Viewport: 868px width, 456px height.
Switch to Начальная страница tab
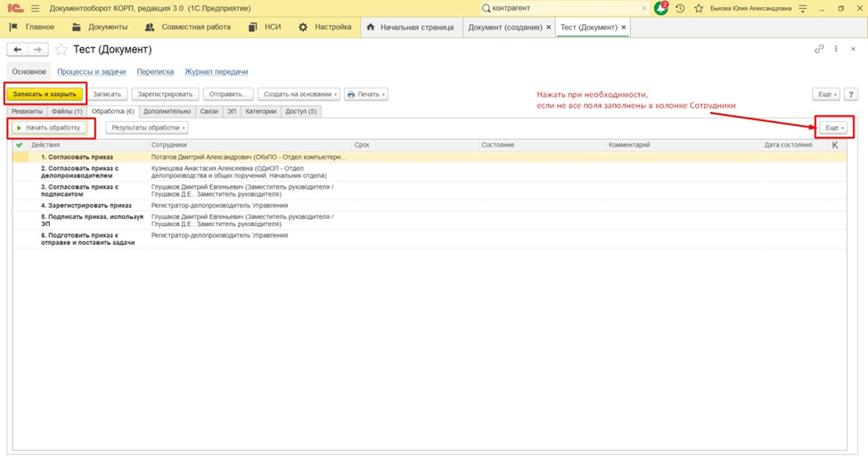pyautogui.click(x=412, y=27)
